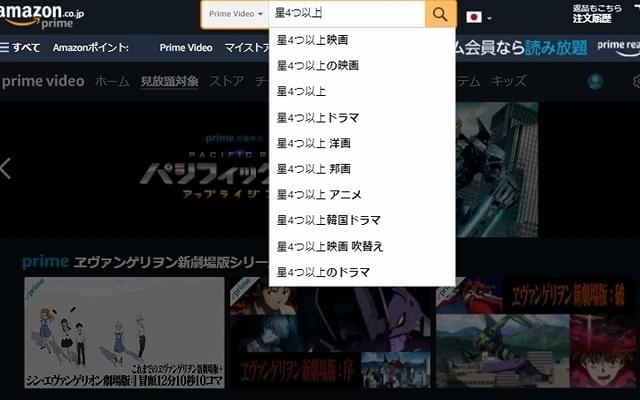Viewport: 640px width, 400px height.
Task: Select suggestion 星4つ以上映画
Action: tap(362, 40)
